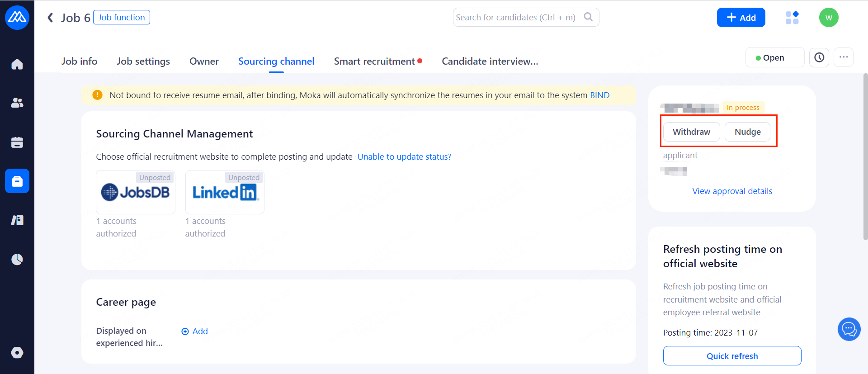The height and width of the screenshot is (374, 868).
Task: Open the candidates people icon in sidebar
Action: click(x=17, y=103)
